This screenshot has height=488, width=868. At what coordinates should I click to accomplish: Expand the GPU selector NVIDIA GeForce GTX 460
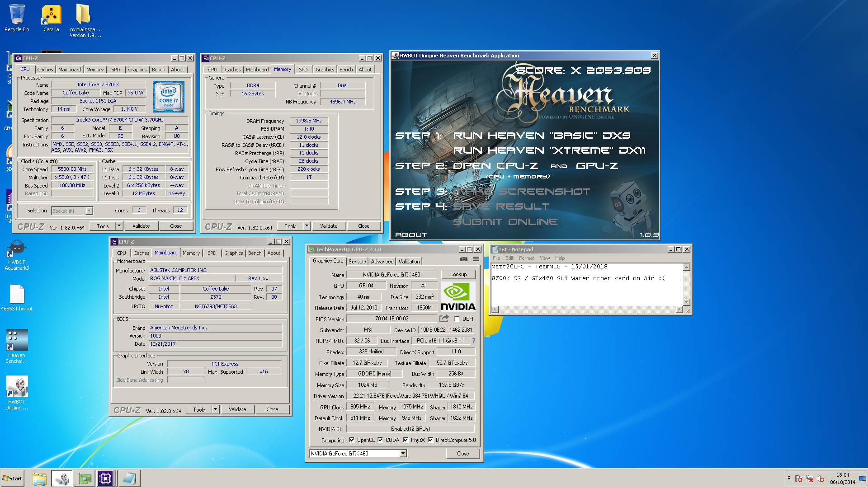[403, 454]
